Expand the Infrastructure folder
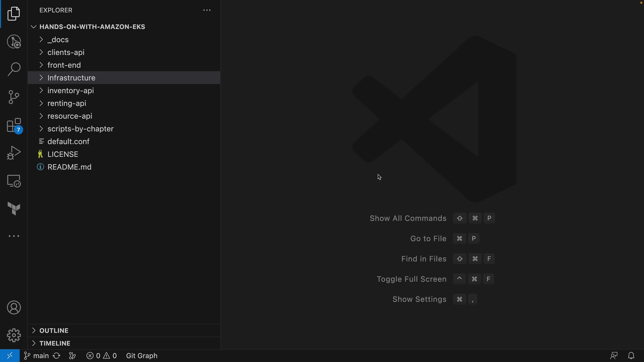The width and height of the screenshot is (644, 362). (71, 78)
